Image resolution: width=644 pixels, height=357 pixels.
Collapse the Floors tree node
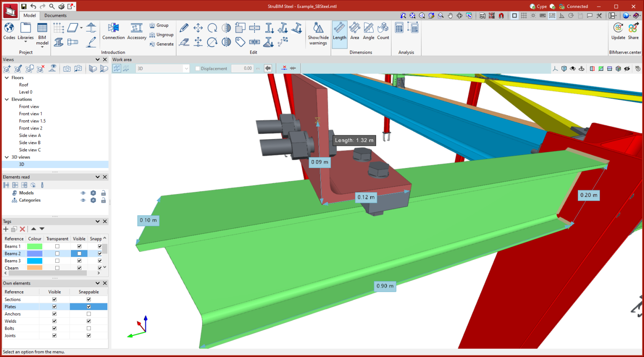click(x=7, y=78)
